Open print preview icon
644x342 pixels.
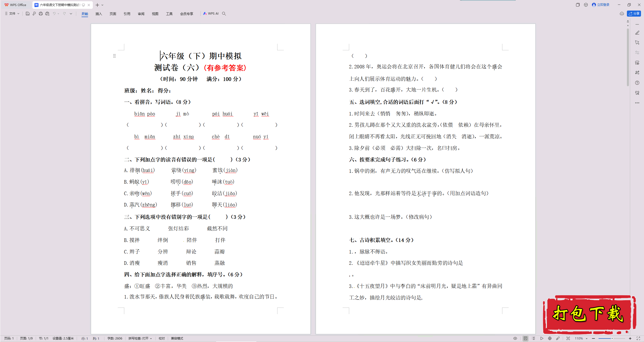(47, 14)
